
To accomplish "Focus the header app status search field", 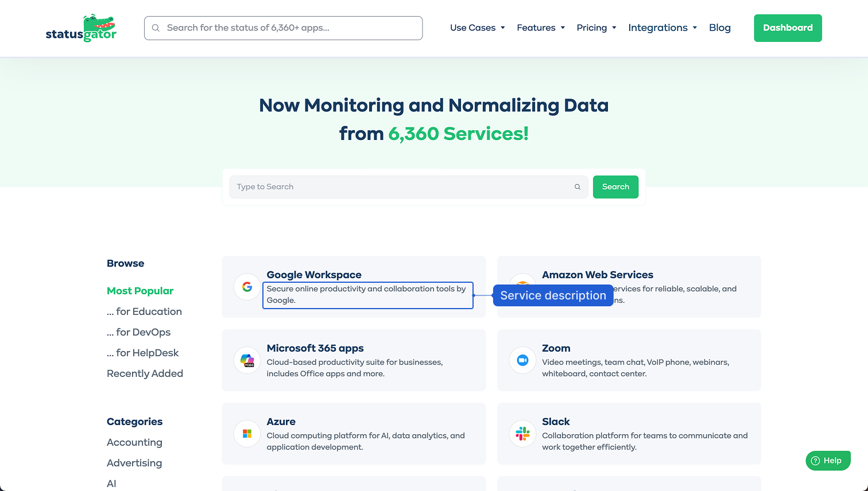I will tap(283, 28).
